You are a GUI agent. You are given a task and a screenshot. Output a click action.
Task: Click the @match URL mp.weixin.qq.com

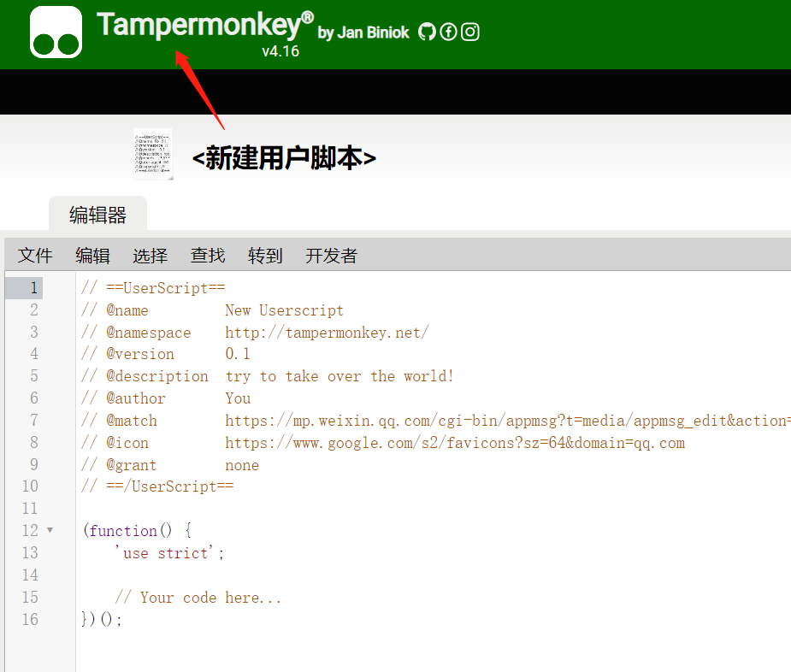point(507,421)
